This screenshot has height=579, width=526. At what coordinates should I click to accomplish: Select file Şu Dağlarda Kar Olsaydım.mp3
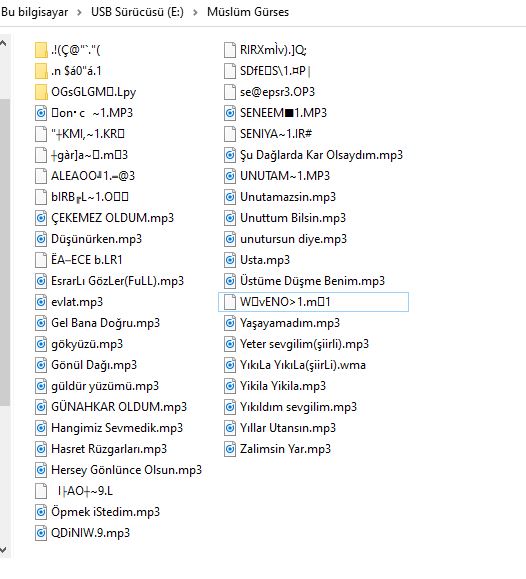click(x=313, y=155)
